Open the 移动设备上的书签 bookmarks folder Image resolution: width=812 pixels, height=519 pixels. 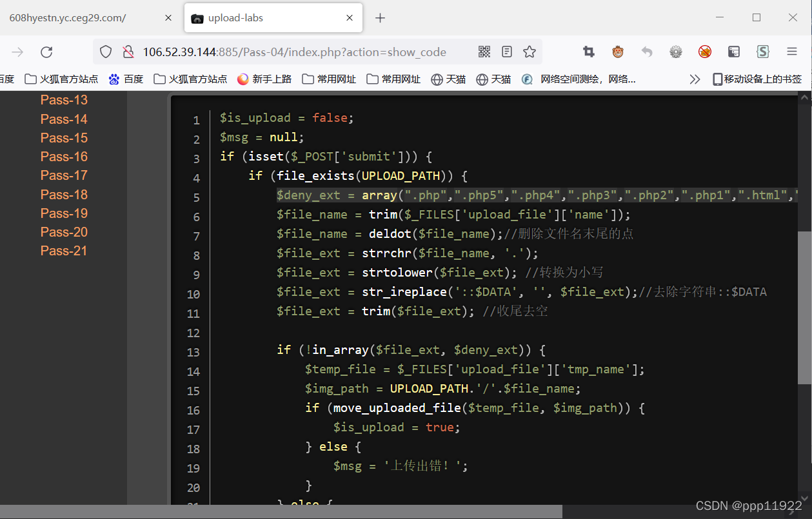click(757, 79)
